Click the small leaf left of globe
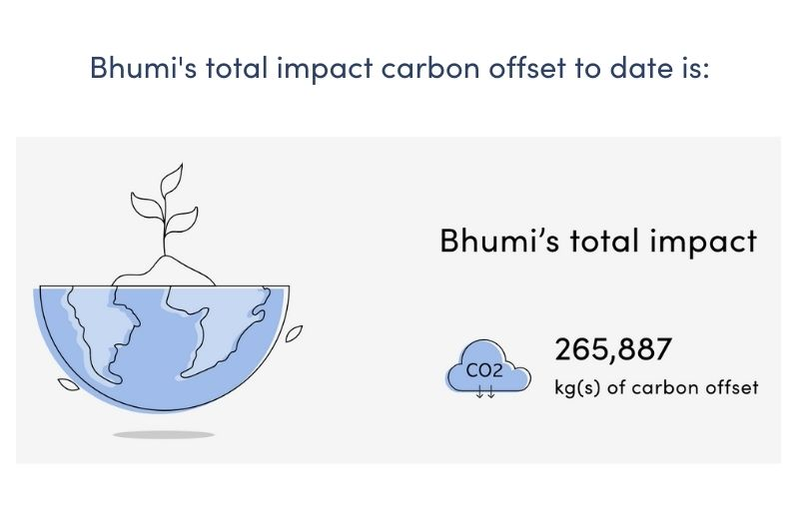Image resolution: width=799 pixels, height=532 pixels. point(68,385)
